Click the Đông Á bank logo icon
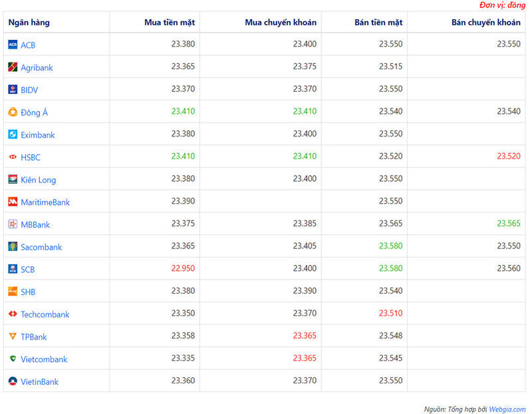This screenshot has height=414, width=532. (13, 112)
